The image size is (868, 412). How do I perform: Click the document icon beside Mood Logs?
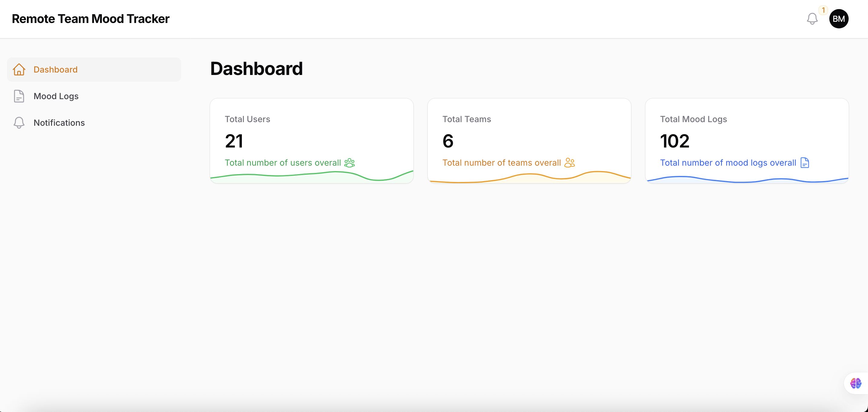point(19,96)
